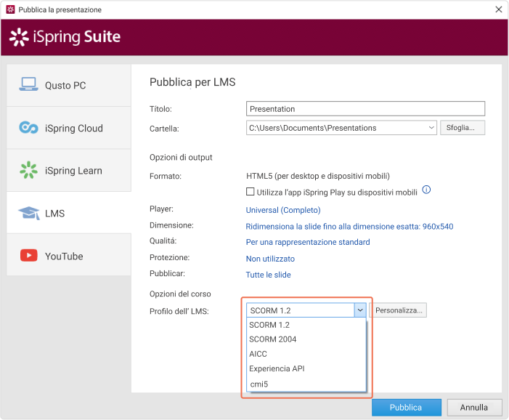This screenshot has height=420, width=509.
Task: Click the blue Pubblica button
Action: point(407,408)
